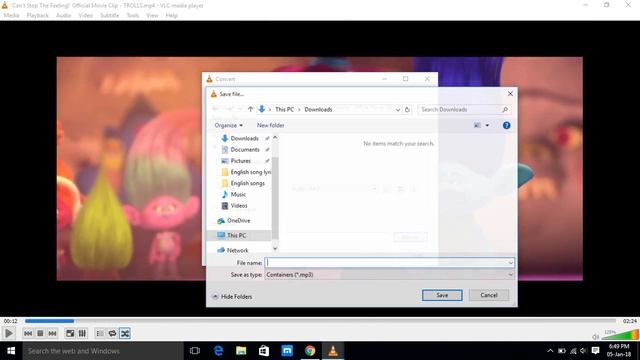Click the File name input field
Image resolution: width=640 pixels, height=360 pixels.
point(386,263)
